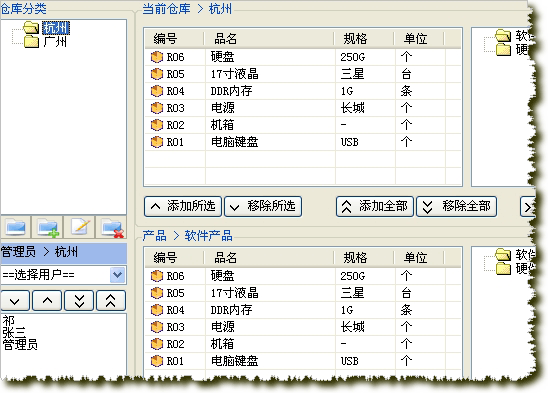Select 机箱 in upper table
Image resolution: width=548 pixels, height=393 pixels.
pos(222,125)
